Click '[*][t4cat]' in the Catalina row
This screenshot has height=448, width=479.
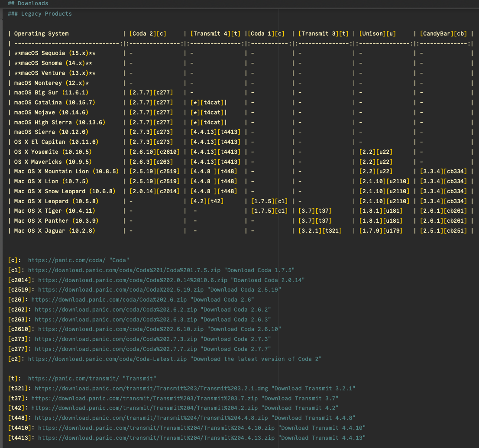coord(207,102)
